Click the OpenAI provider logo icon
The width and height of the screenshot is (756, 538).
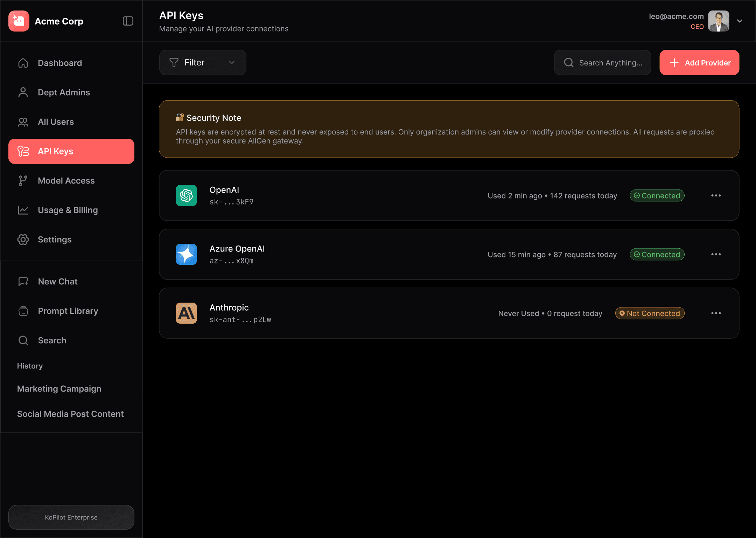pyautogui.click(x=186, y=195)
